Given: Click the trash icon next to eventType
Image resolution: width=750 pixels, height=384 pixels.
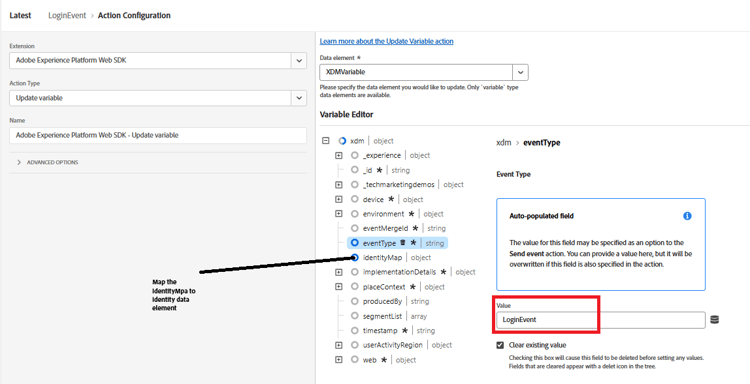Looking at the screenshot, I should pyautogui.click(x=403, y=243).
